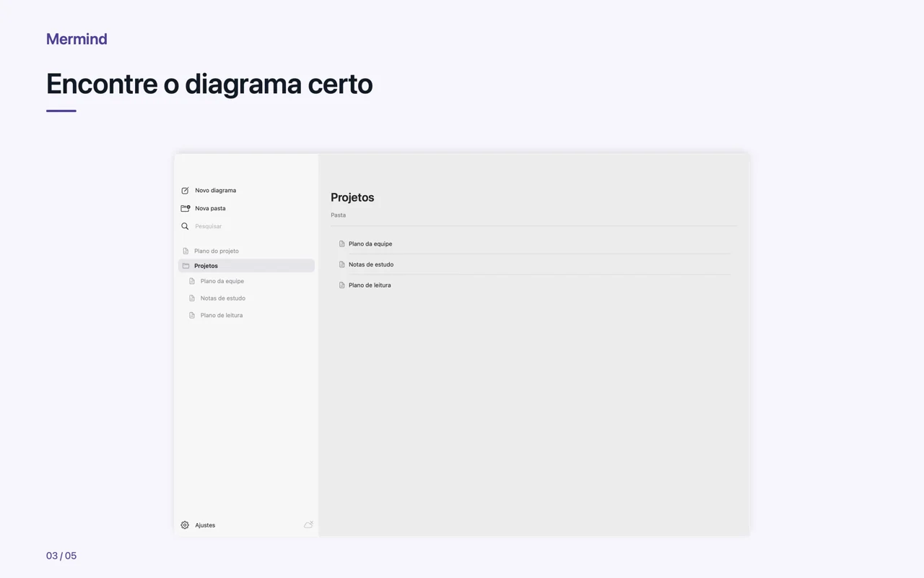Select the Projetos folder in sidebar
Screen dimensions: 924x578
pyautogui.click(x=246, y=266)
